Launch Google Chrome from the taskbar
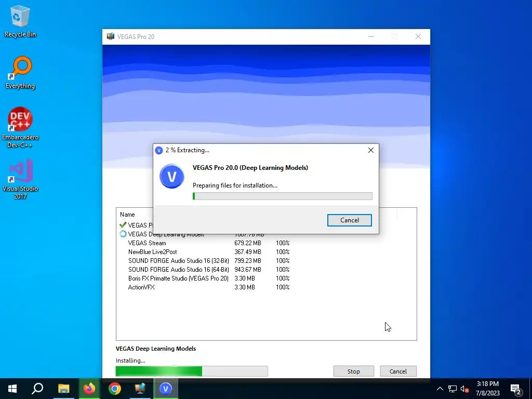 pyautogui.click(x=115, y=389)
